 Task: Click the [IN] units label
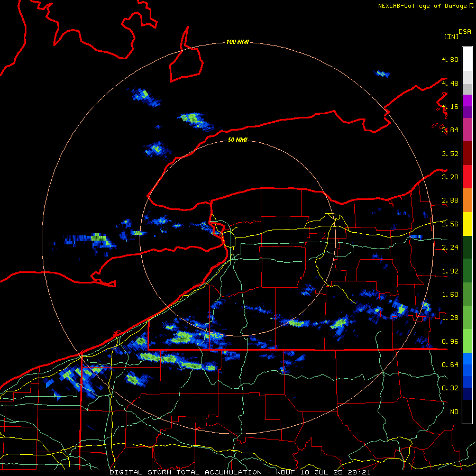click(451, 36)
